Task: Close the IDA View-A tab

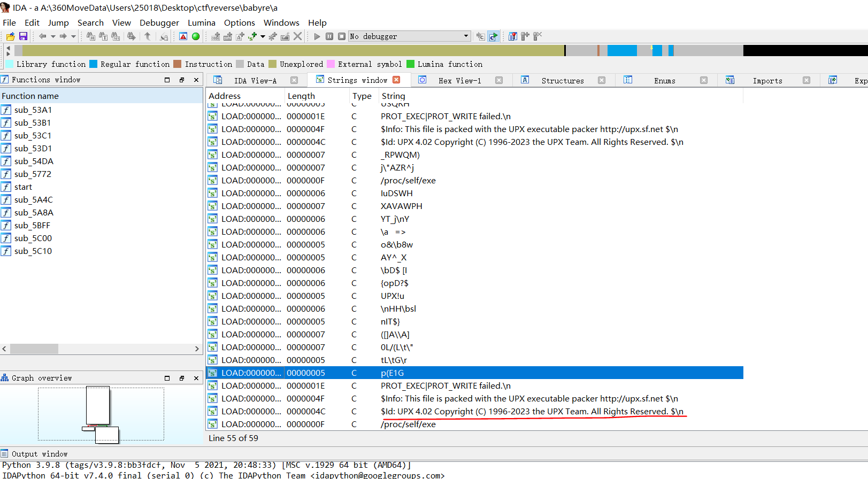Action: [294, 80]
